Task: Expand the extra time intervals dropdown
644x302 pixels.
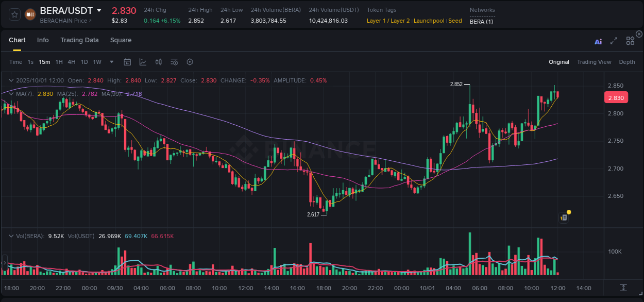Action: pos(111,62)
